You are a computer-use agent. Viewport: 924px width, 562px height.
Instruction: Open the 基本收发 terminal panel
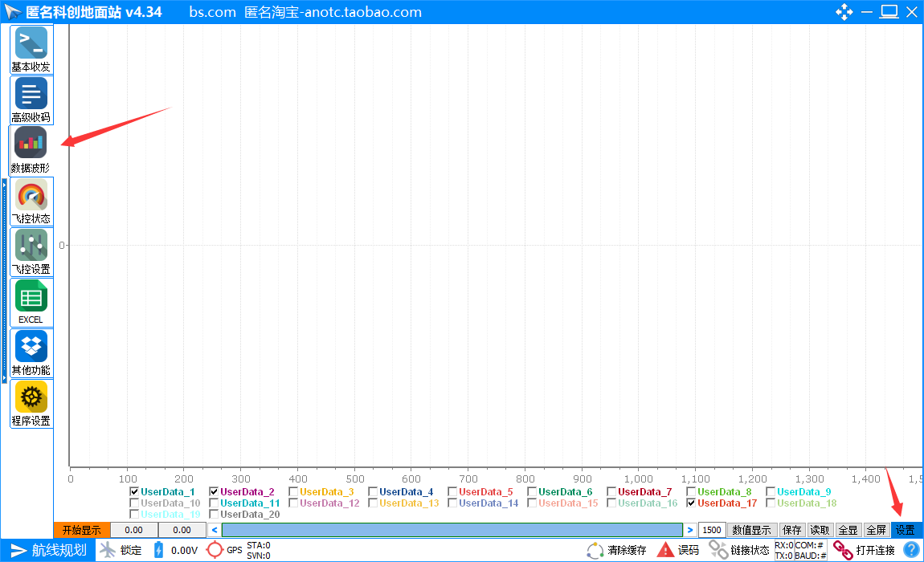pos(31,50)
